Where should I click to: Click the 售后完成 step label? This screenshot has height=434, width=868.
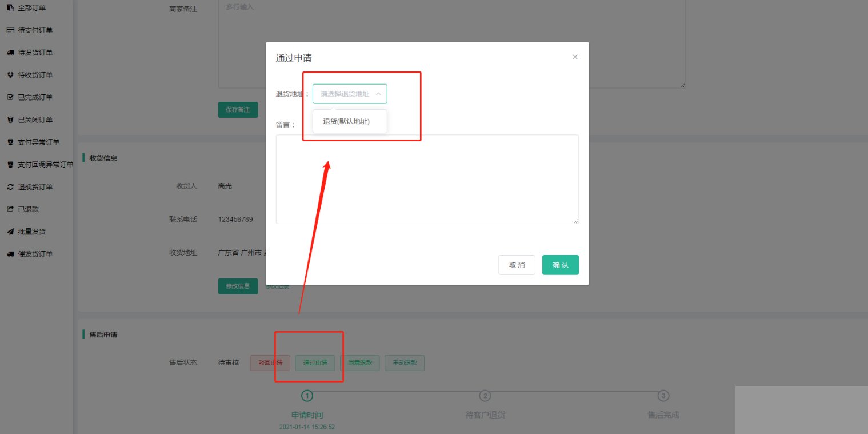point(663,415)
